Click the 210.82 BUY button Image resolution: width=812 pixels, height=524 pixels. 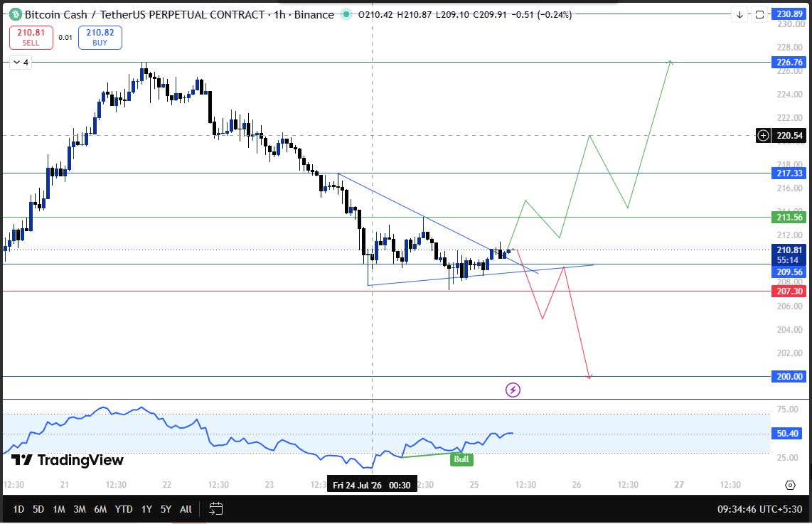(100, 37)
